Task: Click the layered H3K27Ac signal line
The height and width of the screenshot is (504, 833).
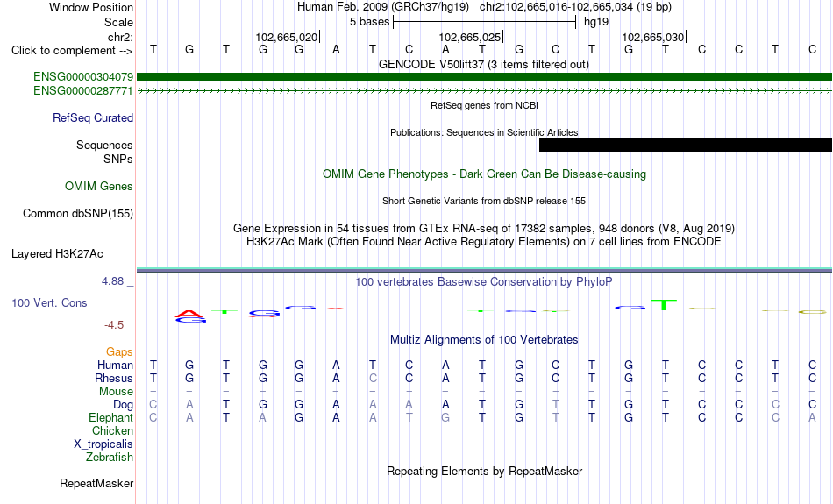Action: click(x=484, y=271)
